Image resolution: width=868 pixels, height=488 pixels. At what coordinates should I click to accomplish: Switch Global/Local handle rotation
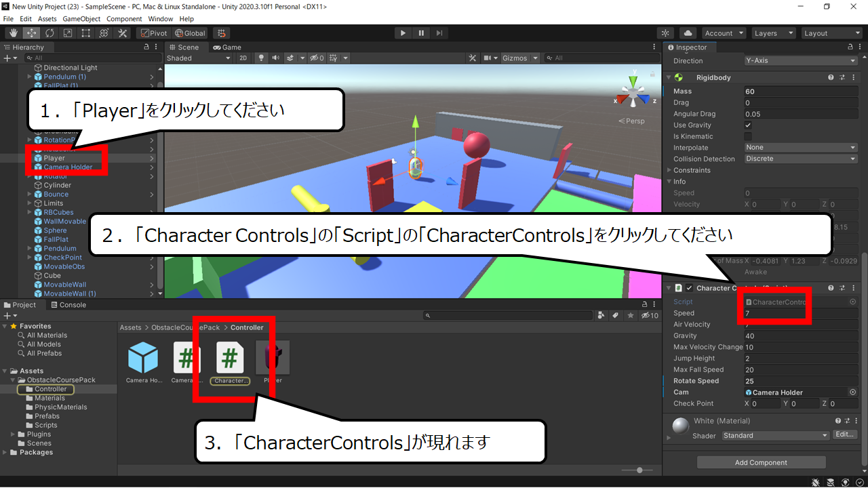point(189,33)
